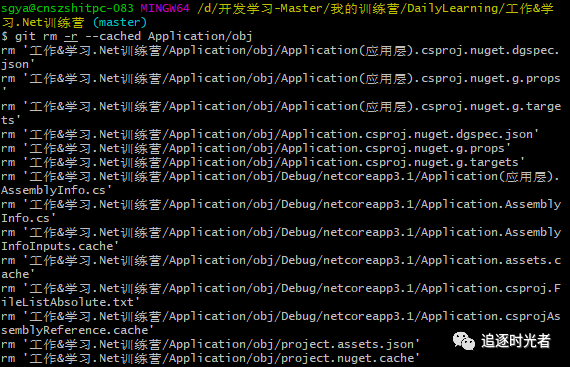
Task: Click the wrapped text 'InfoInputs.cache'
Action: (x=60, y=246)
